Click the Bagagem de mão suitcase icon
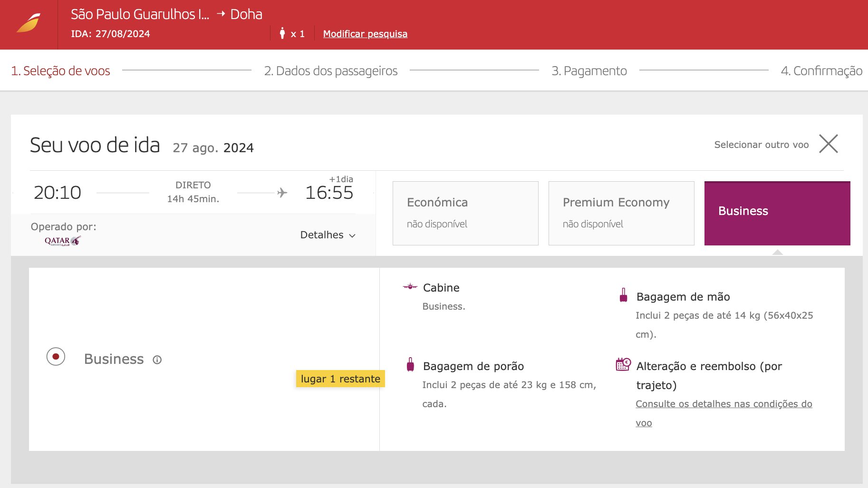 click(623, 295)
